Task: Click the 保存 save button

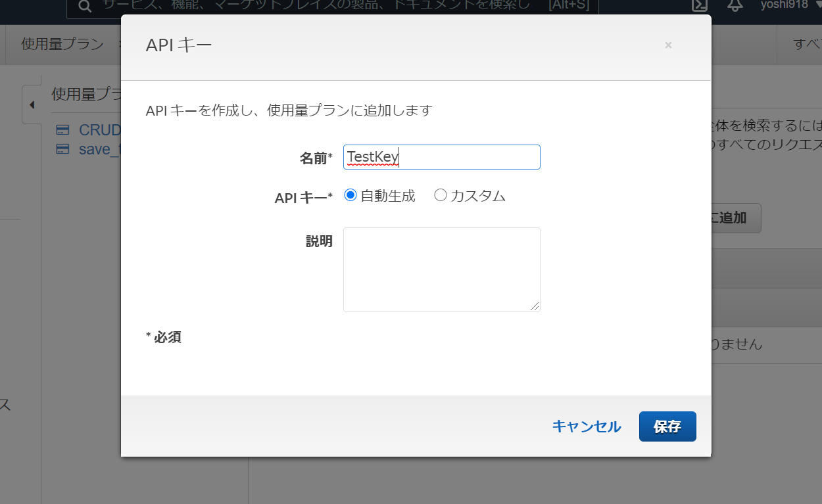Action: pos(667,426)
